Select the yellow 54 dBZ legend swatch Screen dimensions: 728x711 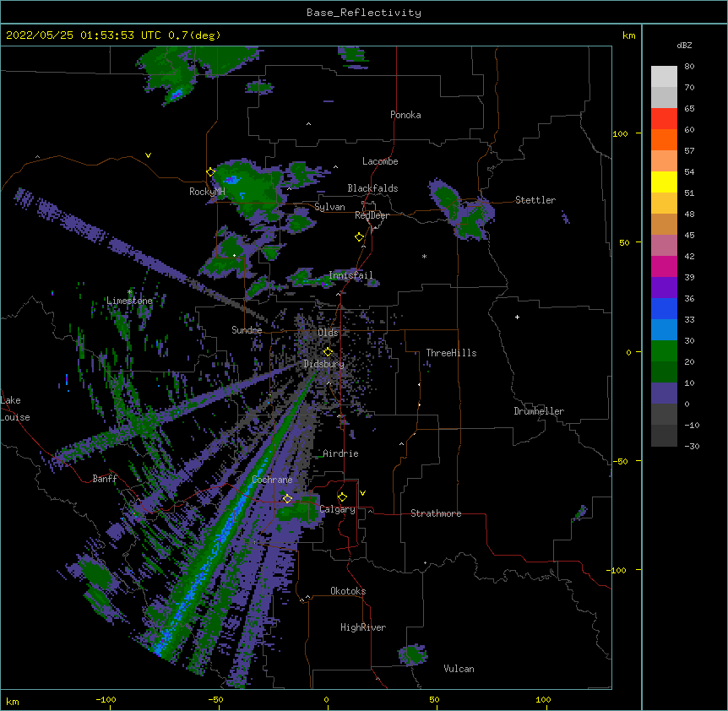coord(664,182)
